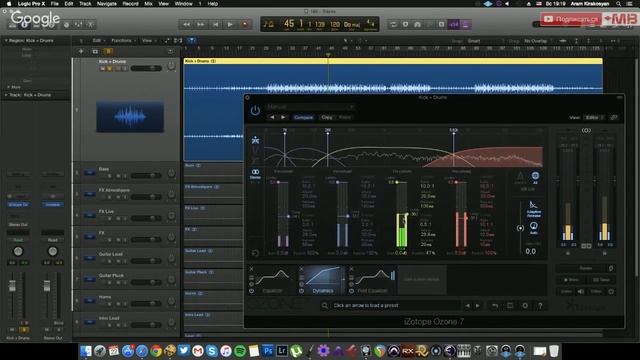Click the preset search field in Ozone

[x=392, y=305]
